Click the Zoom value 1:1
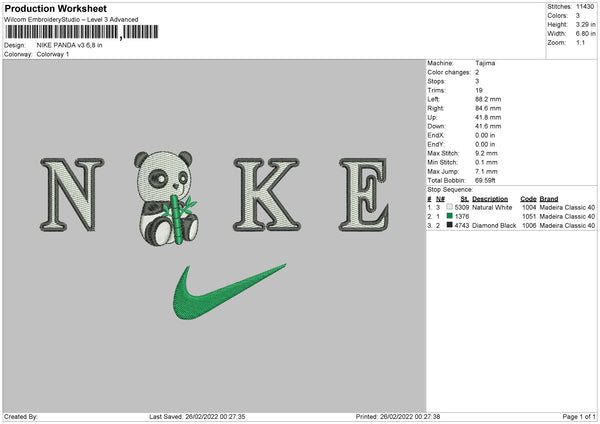The width and height of the screenshot is (600, 424). (580, 42)
